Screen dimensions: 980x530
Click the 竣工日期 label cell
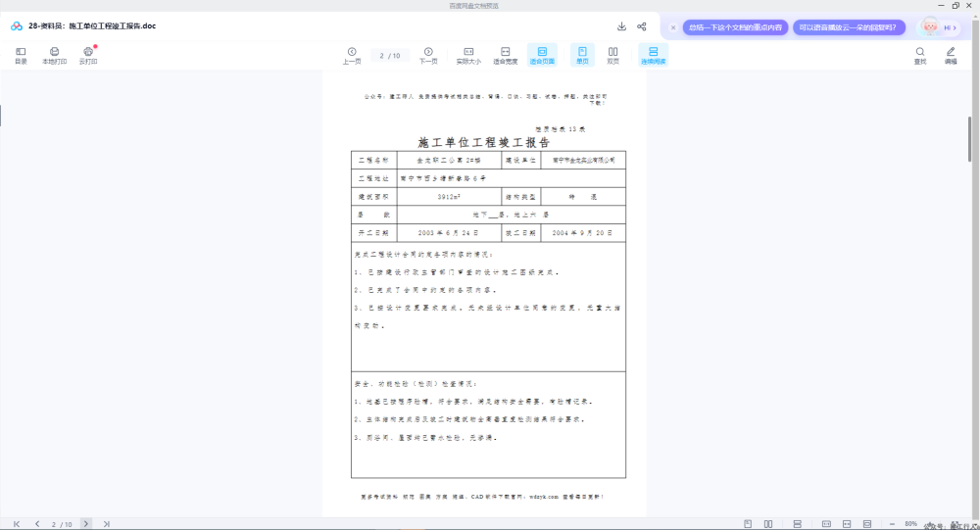(x=520, y=232)
